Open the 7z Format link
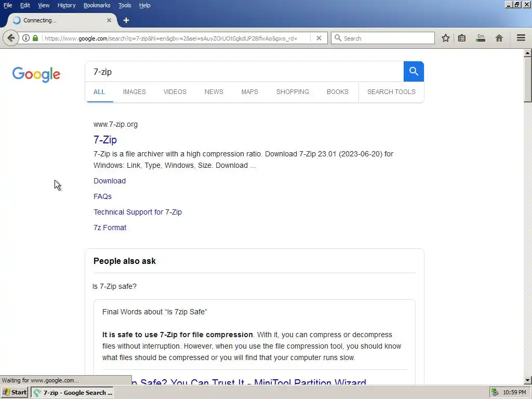The height and width of the screenshot is (399, 532). point(110,228)
